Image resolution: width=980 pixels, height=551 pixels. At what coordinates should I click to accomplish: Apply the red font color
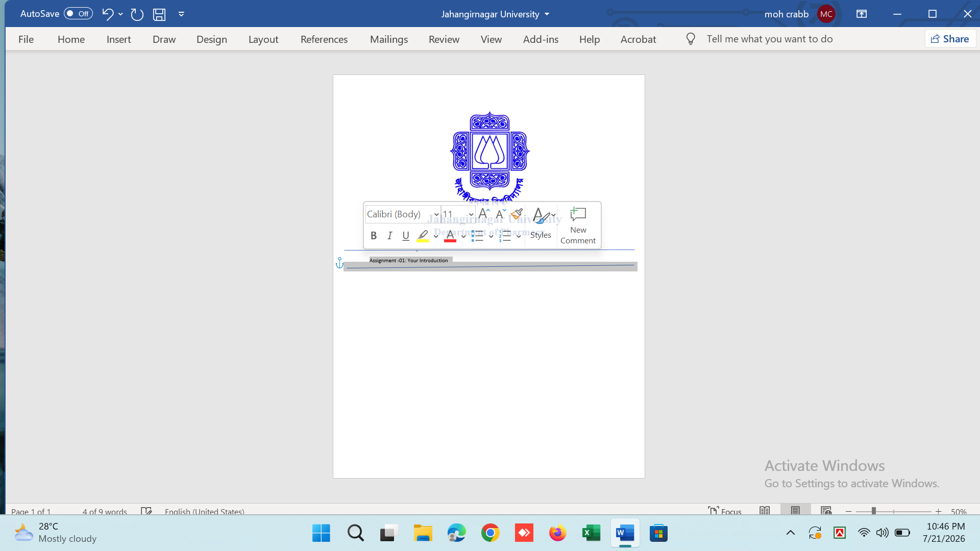click(450, 236)
